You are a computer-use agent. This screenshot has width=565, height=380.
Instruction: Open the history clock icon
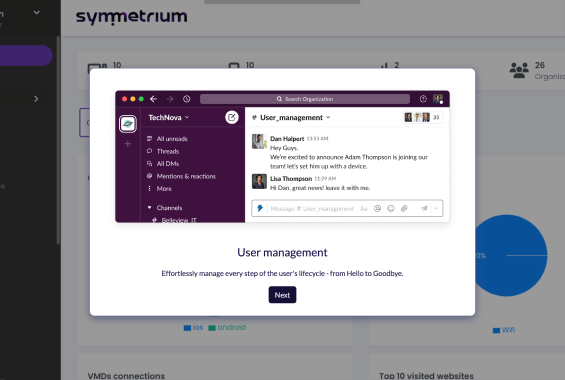(x=186, y=99)
